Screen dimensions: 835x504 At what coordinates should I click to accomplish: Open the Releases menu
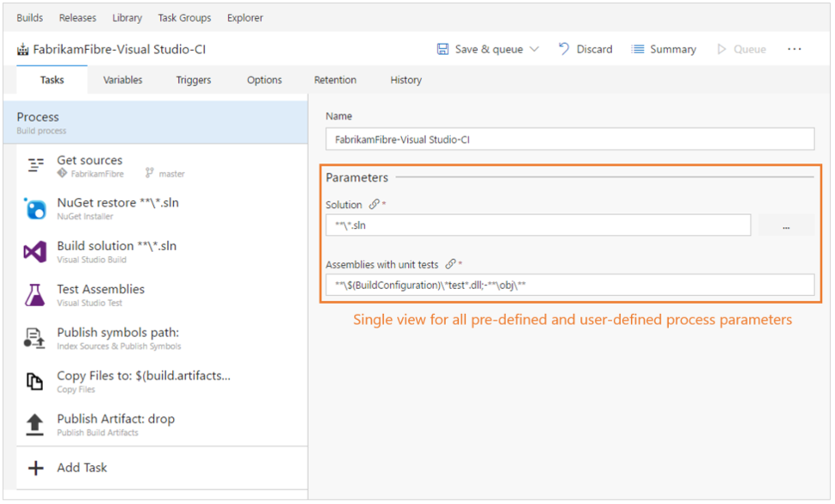pos(77,17)
